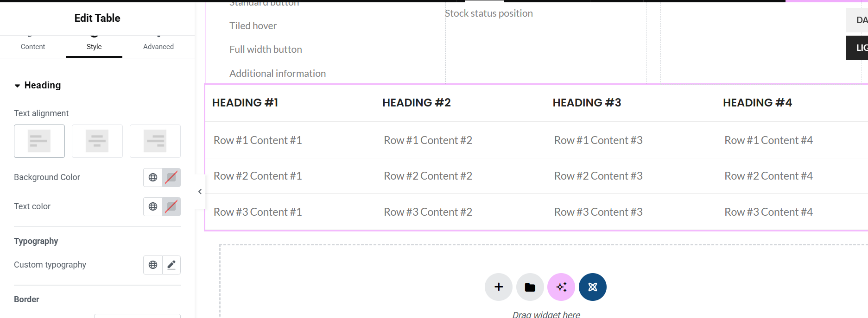This screenshot has width=868, height=318.
Task: Edit Custom typography with pencil icon
Action: tap(171, 265)
